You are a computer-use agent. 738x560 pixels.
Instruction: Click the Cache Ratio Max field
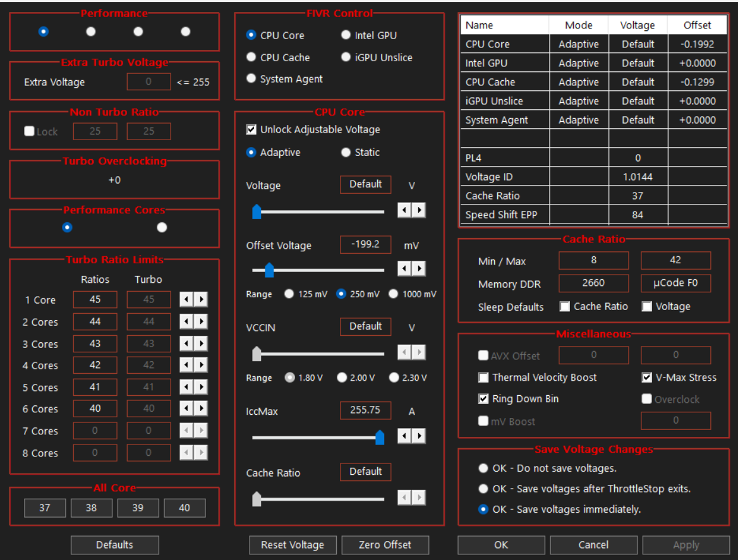pyautogui.click(x=675, y=260)
